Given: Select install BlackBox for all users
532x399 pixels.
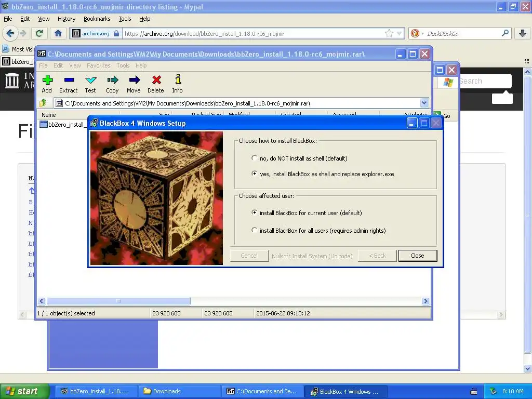Looking at the screenshot, I should point(254,230).
